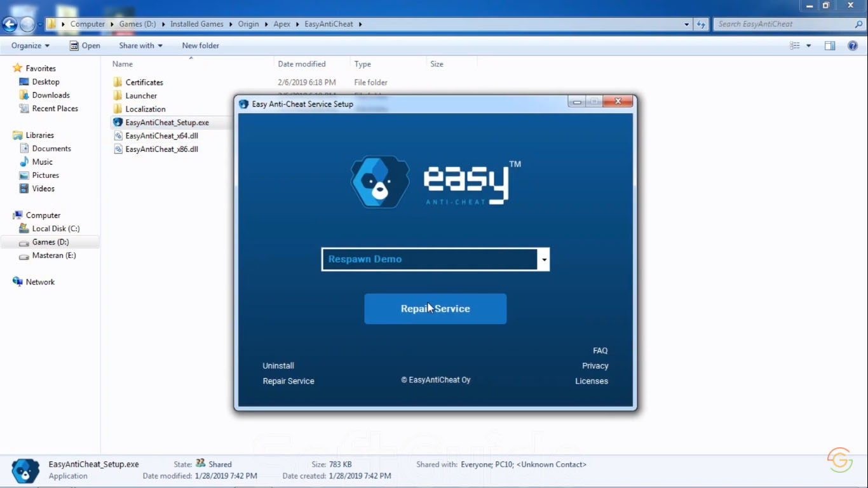Select the EasyAntiCheat_x64.dll file

pos(161,136)
